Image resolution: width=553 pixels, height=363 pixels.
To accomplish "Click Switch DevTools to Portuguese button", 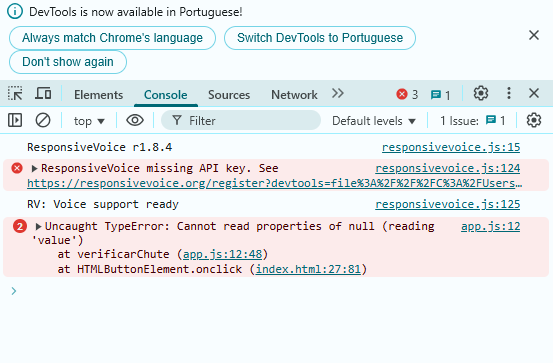I will coord(320,38).
